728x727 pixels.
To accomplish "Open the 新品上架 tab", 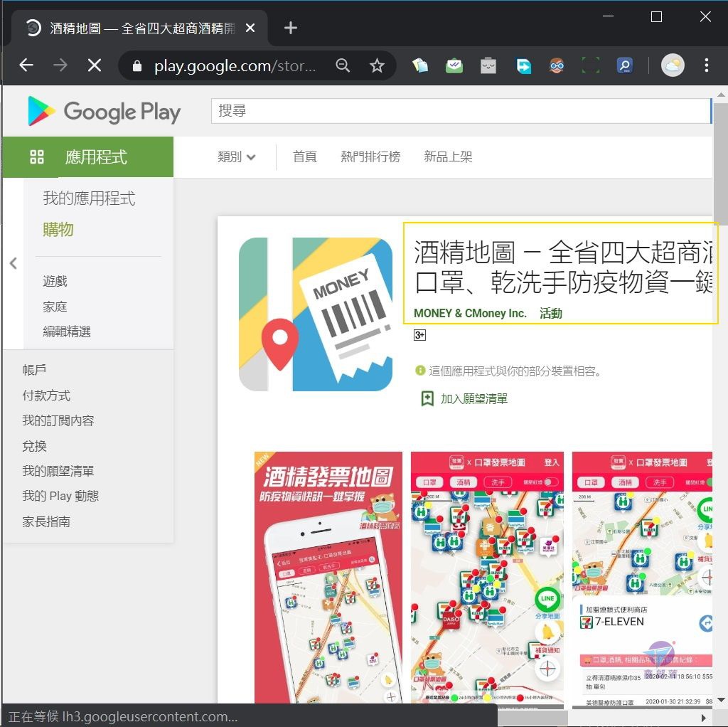I will [448, 157].
